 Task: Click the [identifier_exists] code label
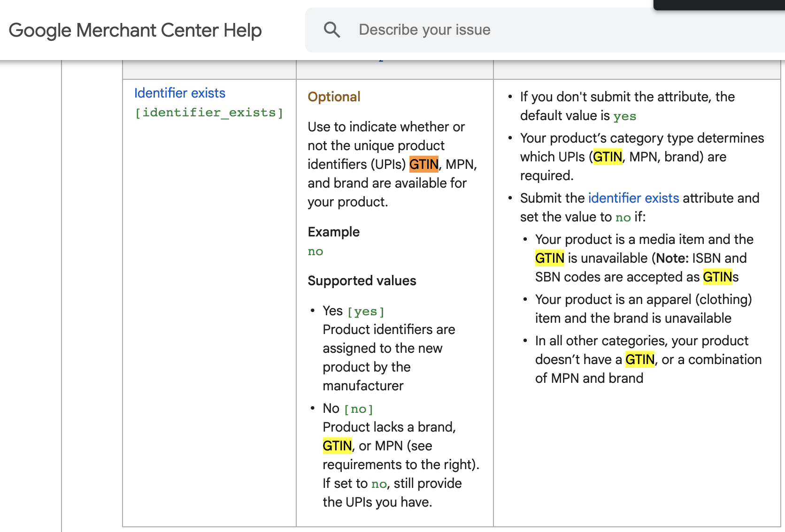[x=209, y=113]
